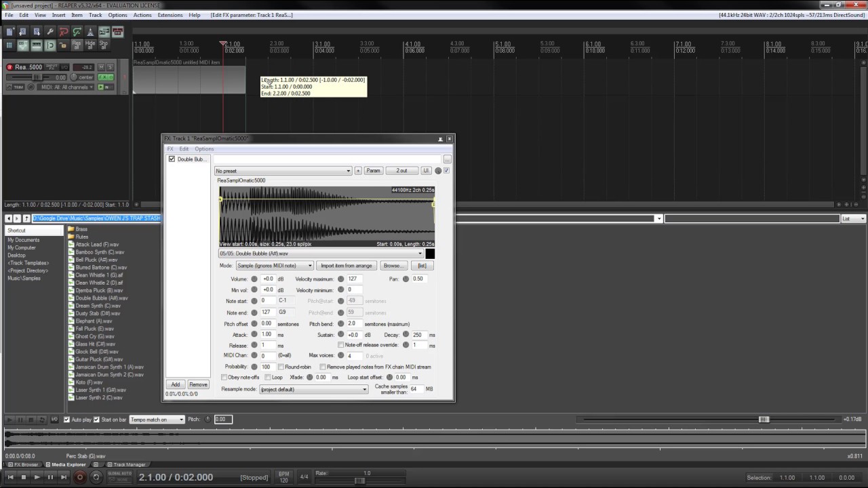Click the Remove FX button

point(198,385)
